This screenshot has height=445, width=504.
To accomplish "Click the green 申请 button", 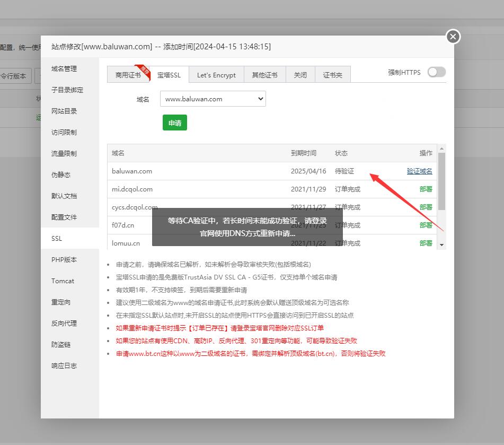I will pyautogui.click(x=174, y=123).
